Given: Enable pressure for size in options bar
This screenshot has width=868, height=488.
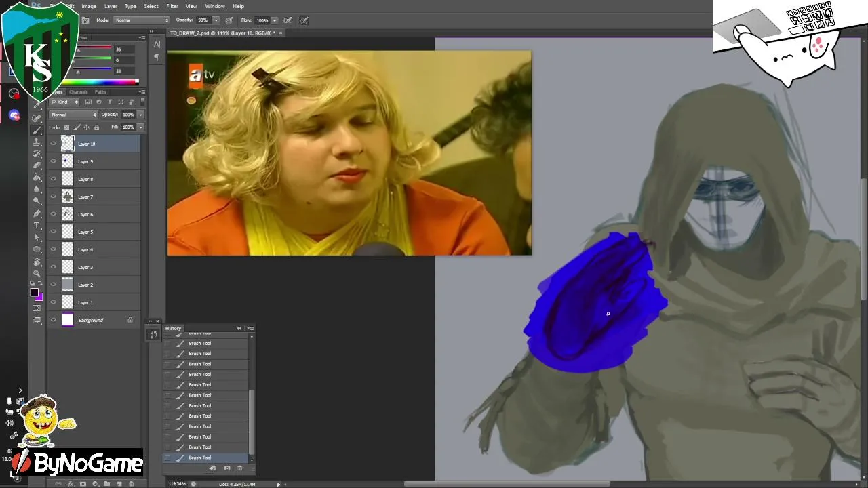Looking at the screenshot, I should tap(304, 20).
